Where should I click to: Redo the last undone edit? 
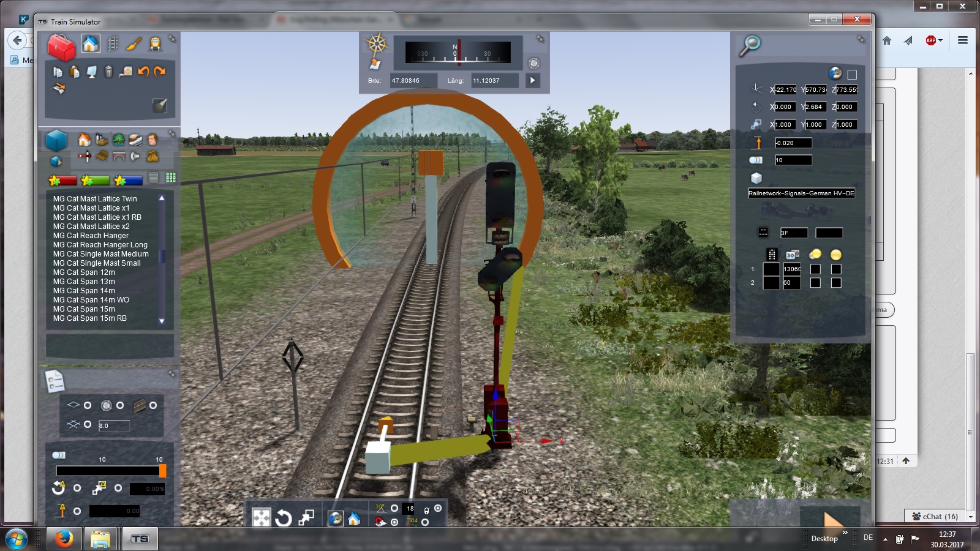(160, 72)
